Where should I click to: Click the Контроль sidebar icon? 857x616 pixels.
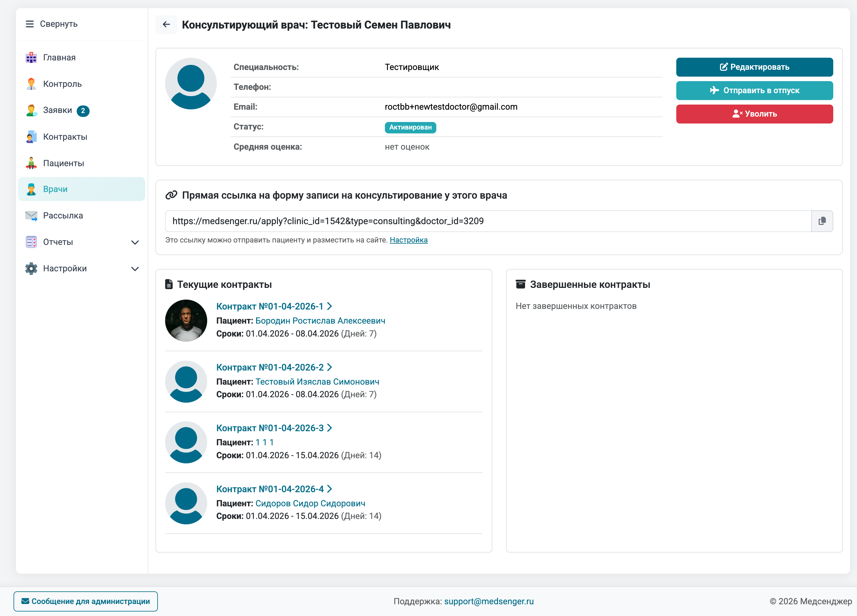pos(31,84)
